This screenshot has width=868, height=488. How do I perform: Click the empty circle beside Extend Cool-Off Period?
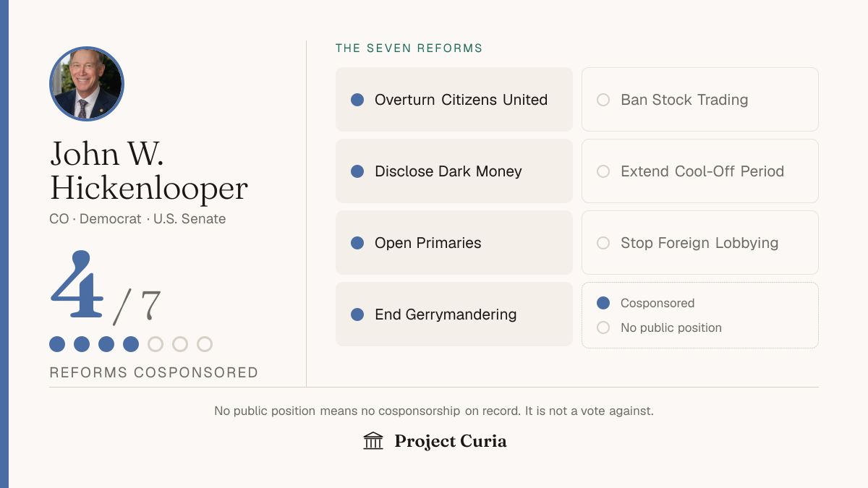(x=603, y=171)
